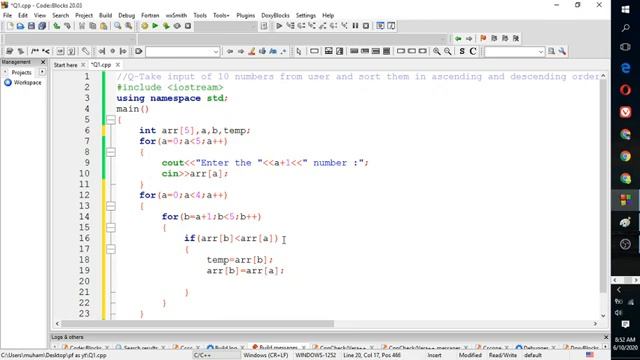Open the Debugger log tab

click(536, 347)
